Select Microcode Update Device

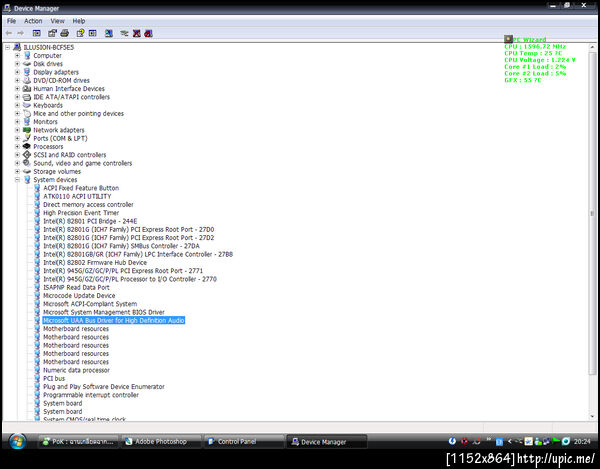pos(79,296)
